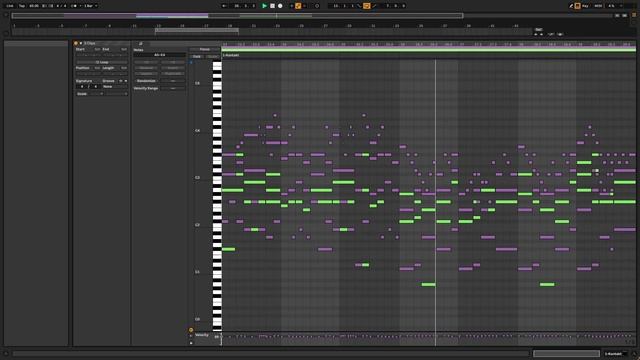Click the Legato button
Viewport: 640px width, 360px height.
[x=146, y=73]
